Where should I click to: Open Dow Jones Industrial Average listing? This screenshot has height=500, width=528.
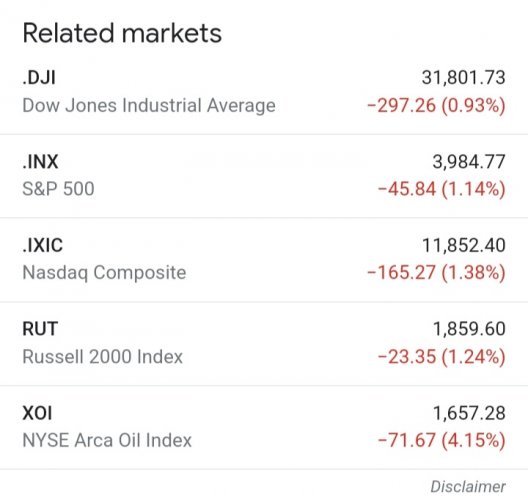click(149, 105)
